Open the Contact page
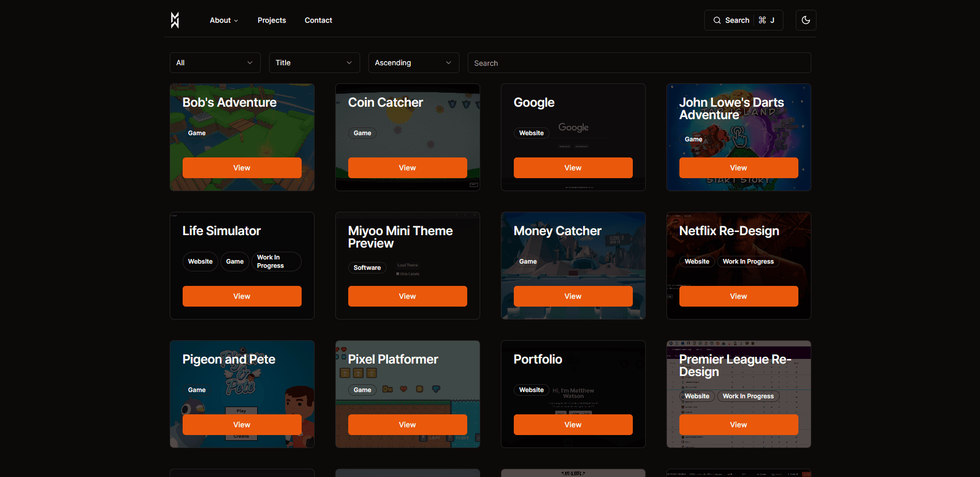 (318, 20)
